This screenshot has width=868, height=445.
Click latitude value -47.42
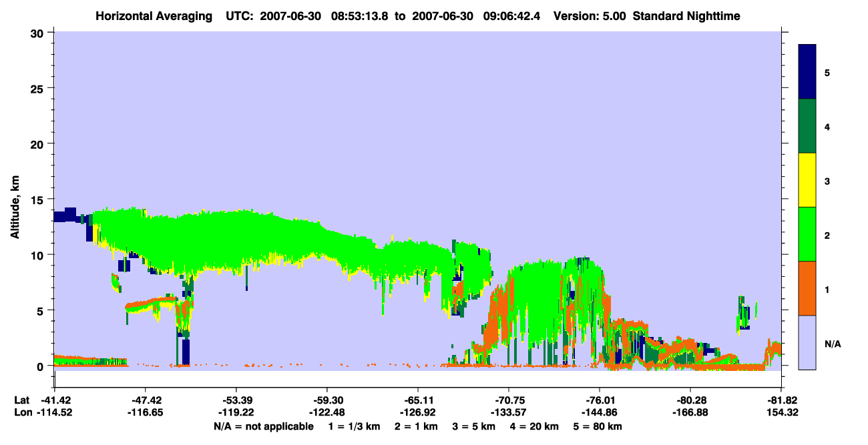(145, 400)
